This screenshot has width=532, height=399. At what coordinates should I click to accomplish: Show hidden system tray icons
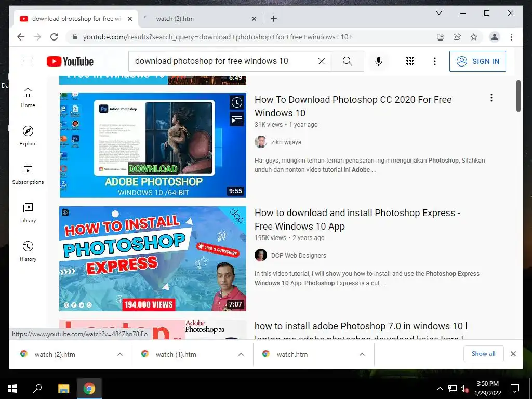tap(440, 389)
